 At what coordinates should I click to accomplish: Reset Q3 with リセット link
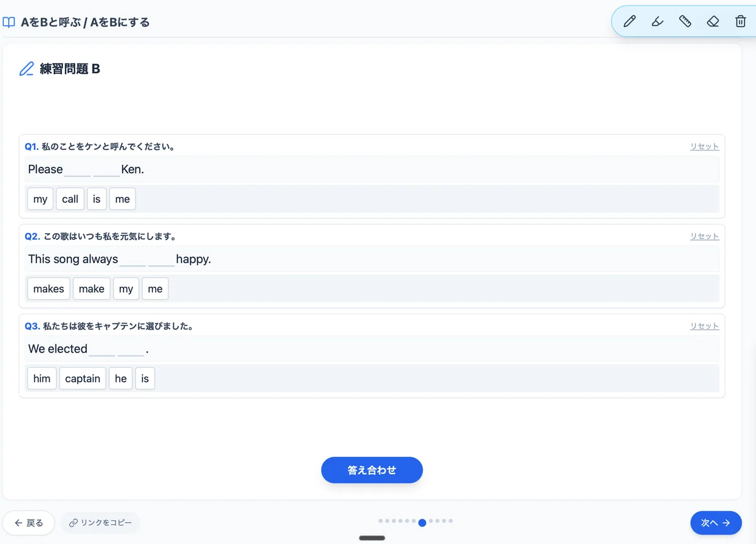[704, 326]
